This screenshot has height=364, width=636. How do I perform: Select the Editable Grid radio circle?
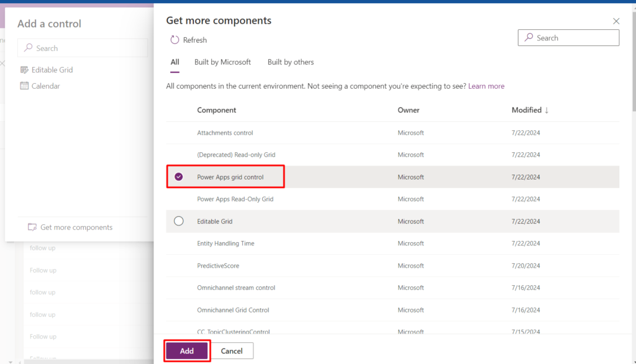[178, 221]
